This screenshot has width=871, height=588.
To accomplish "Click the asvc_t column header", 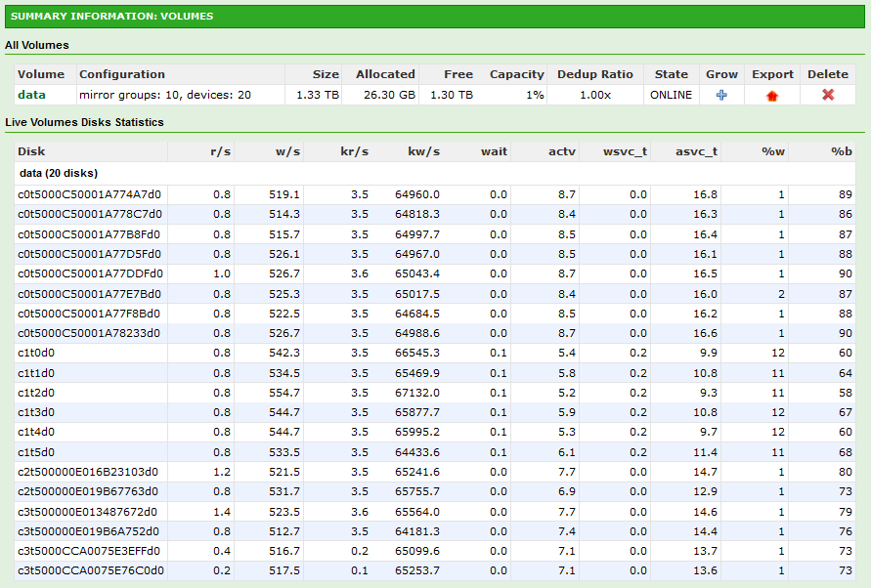I will tap(696, 151).
